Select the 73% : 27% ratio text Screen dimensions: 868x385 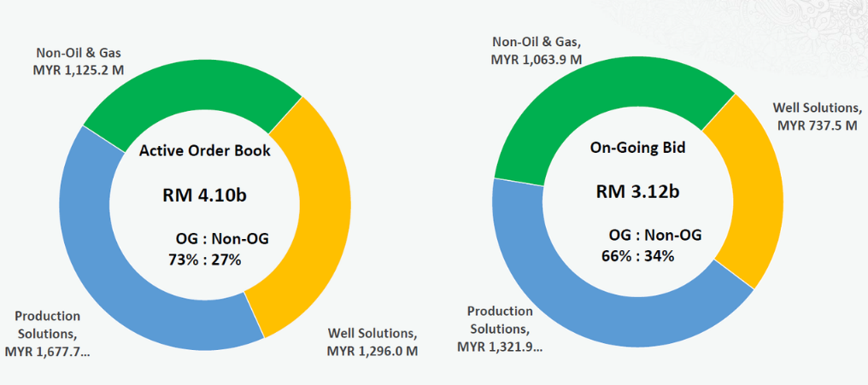(205, 260)
